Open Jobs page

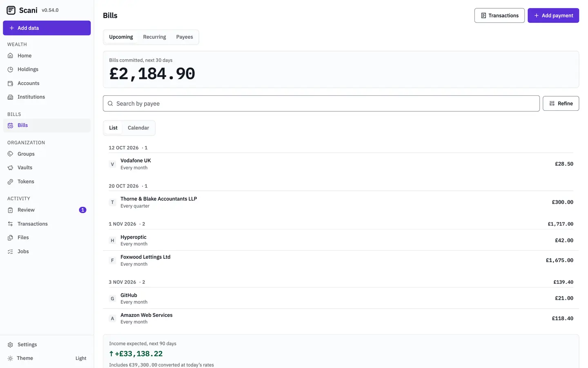(47, 251)
